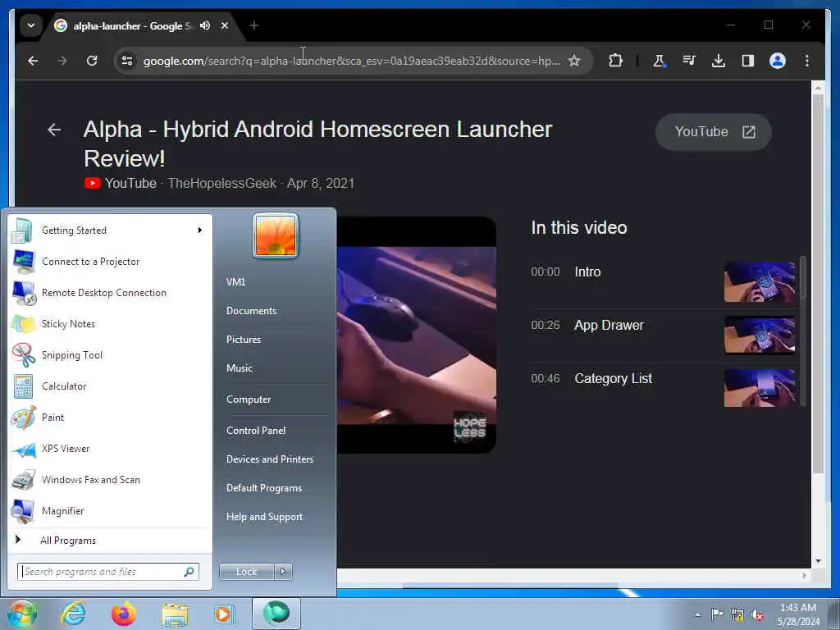Image resolution: width=840 pixels, height=630 pixels.
Task: Show hidden tray icons arrow
Action: pyautogui.click(x=697, y=615)
